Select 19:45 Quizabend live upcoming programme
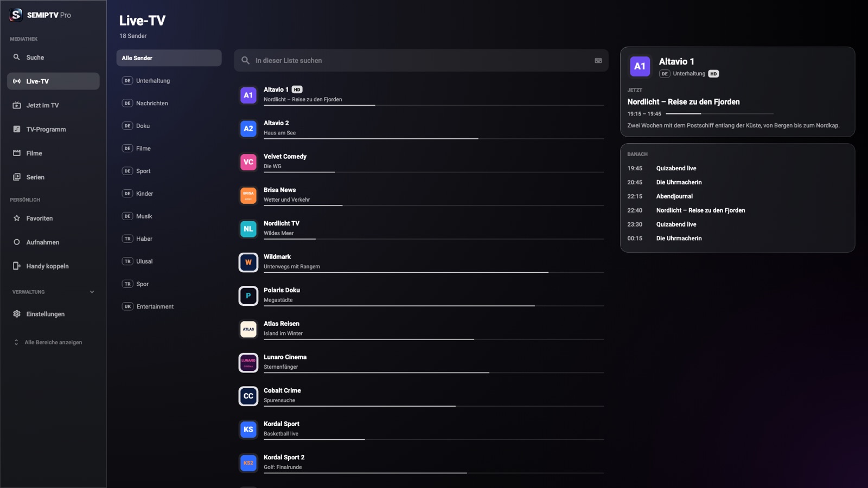Viewport: 868px width, 488px height. click(x=738, y=169)
